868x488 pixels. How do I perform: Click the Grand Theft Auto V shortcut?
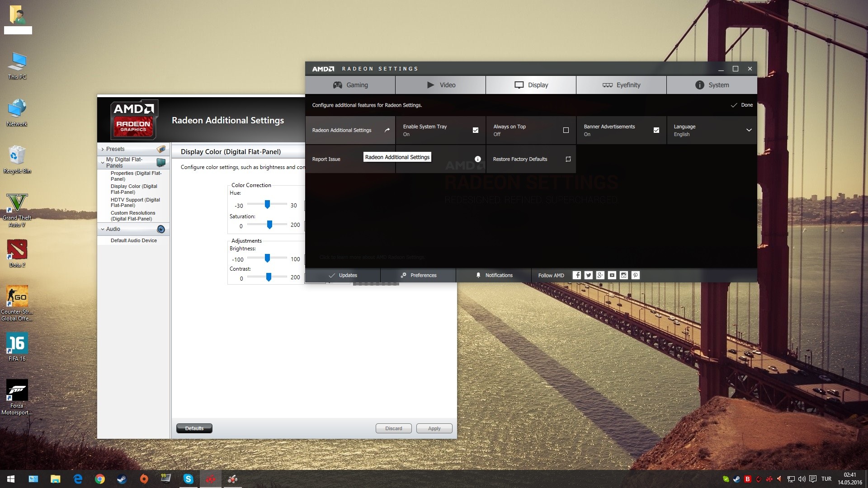click(17, 210)
